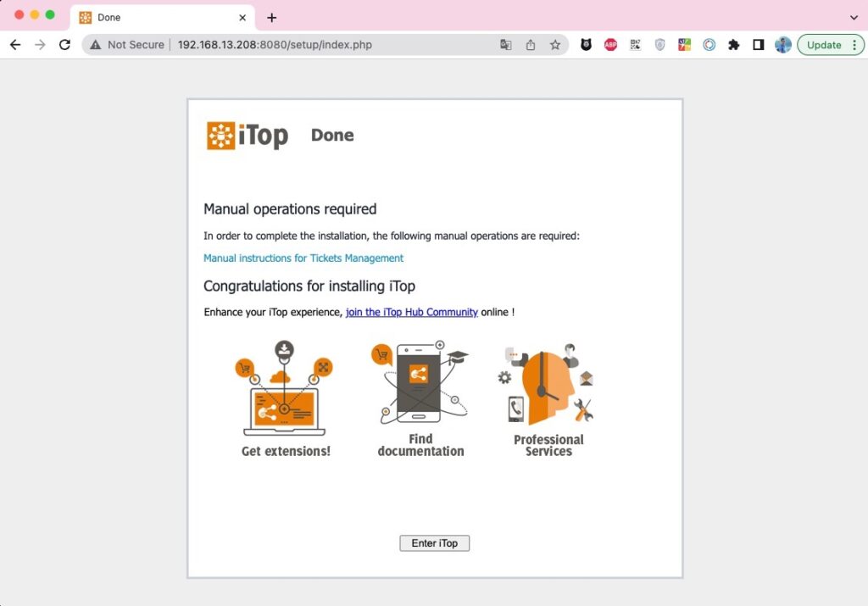Open the ABP adblock extension
Screen dimensions: 868x606
tap(610, 45)
